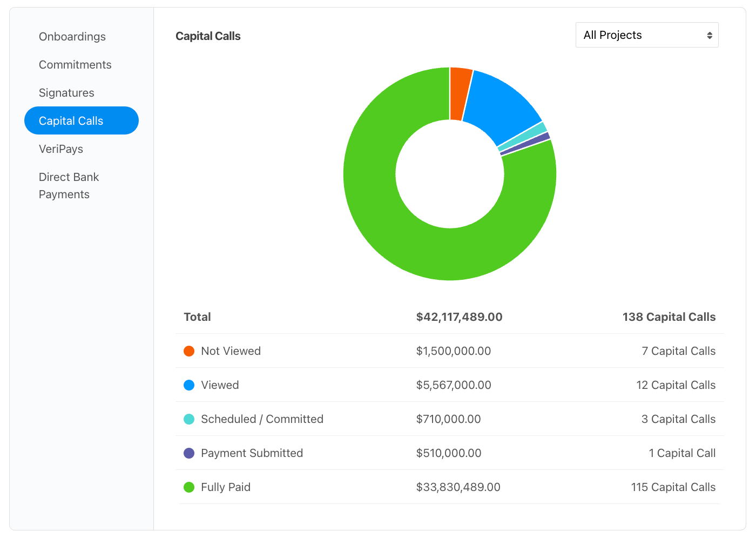Click the 1 Capital Call count

tap(683, 453)
